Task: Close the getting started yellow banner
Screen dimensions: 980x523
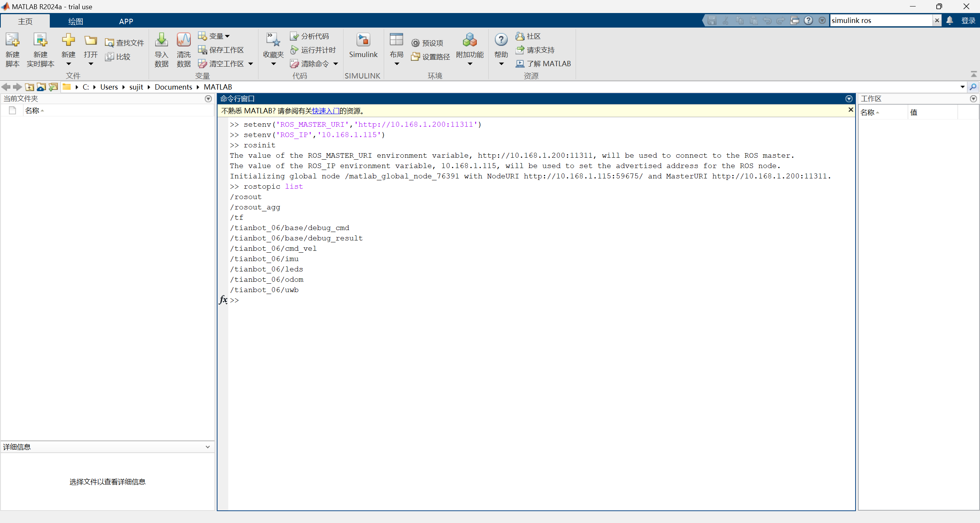Action: pyautogui.click(x=851, y=110)
